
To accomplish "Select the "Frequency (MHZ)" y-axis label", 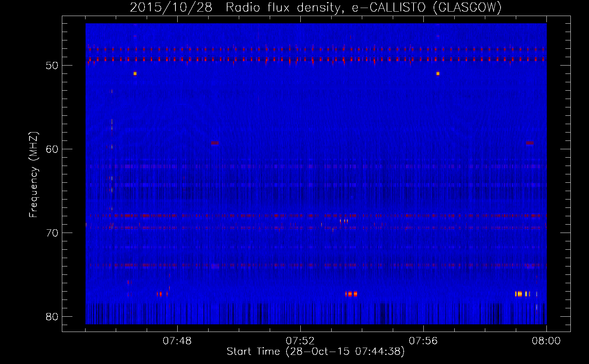I will (33, 175).
